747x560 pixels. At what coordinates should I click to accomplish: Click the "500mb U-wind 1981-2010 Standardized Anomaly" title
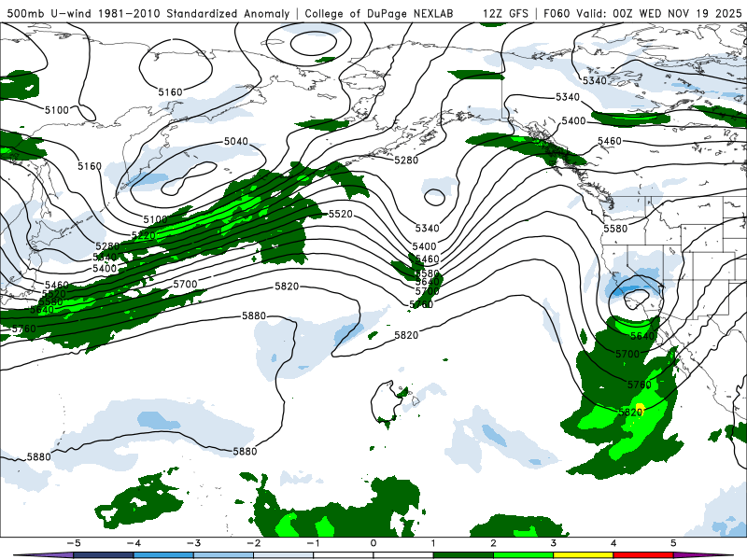pos(148,13)
